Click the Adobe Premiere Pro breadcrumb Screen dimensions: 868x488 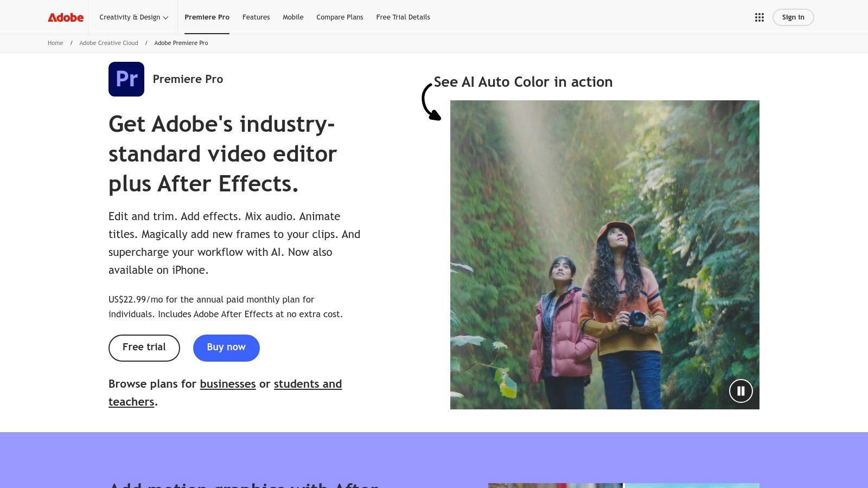click(x=181, y=43)
